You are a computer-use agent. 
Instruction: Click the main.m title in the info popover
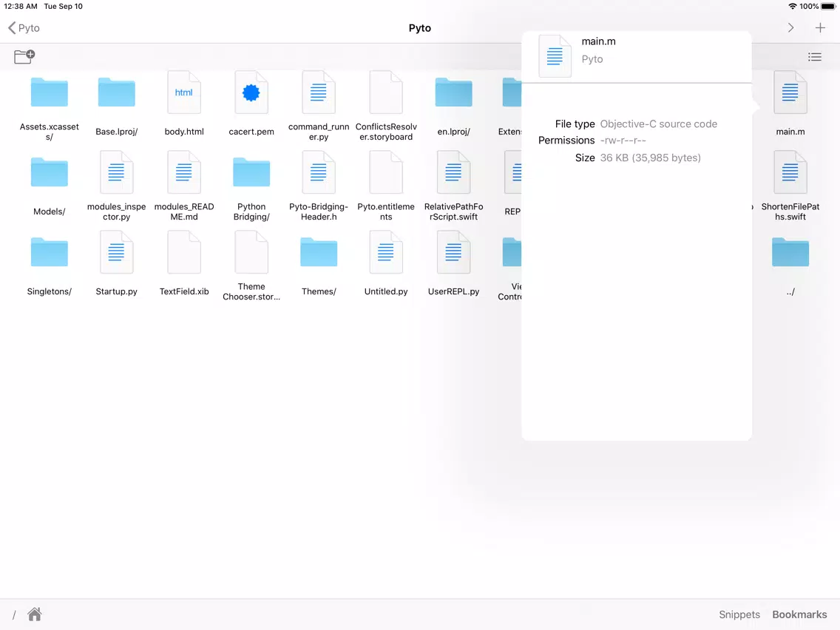pyautogui.click(x=598, y=41)
